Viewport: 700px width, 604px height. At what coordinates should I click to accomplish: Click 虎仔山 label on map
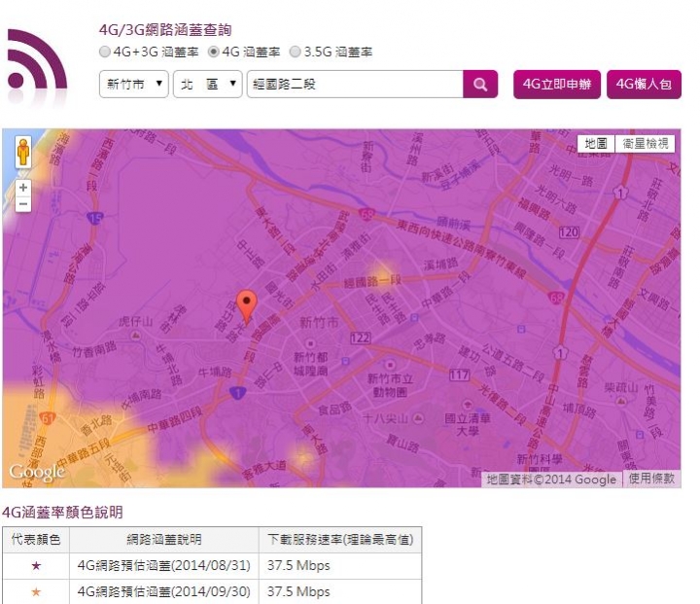point(136,321)
